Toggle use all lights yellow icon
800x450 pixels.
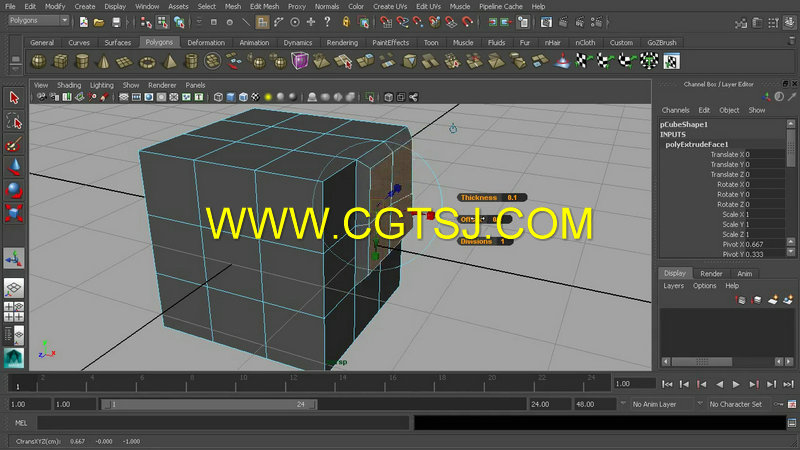(268, 97)
